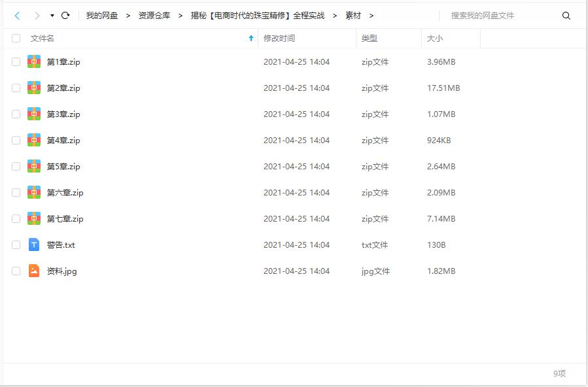Click the zip icon of 第六章.zip

click(x=34, y=192)
